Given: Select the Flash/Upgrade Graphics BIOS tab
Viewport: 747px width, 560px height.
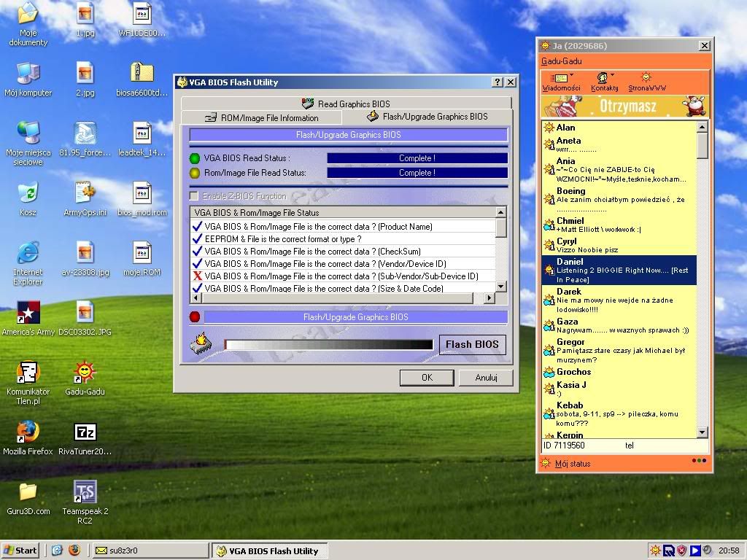Looking at the screenshot, I should pyautogui.click(x=427, y=116).
